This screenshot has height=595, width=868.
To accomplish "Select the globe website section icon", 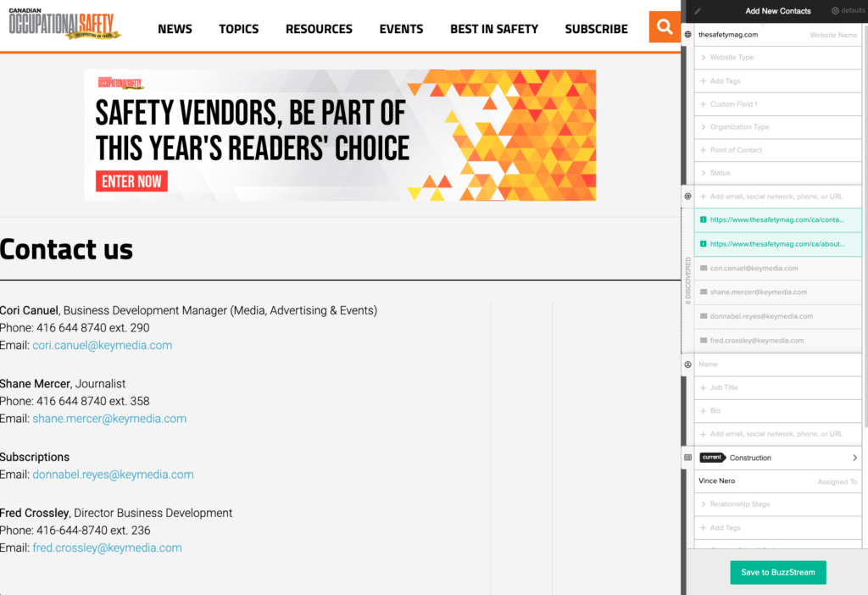I will tap(687, 35).
